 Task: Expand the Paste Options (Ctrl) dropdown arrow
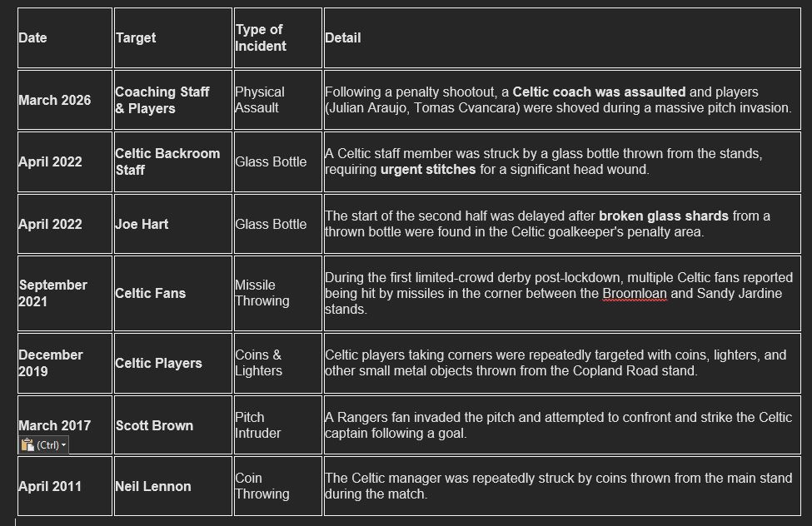click(x=63, y=445)
